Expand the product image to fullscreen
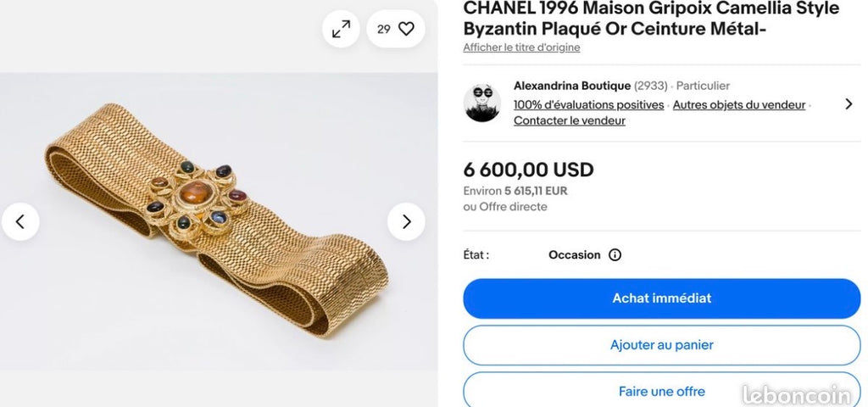The width and height of the screenshot is (868, 407). (341, 30)
